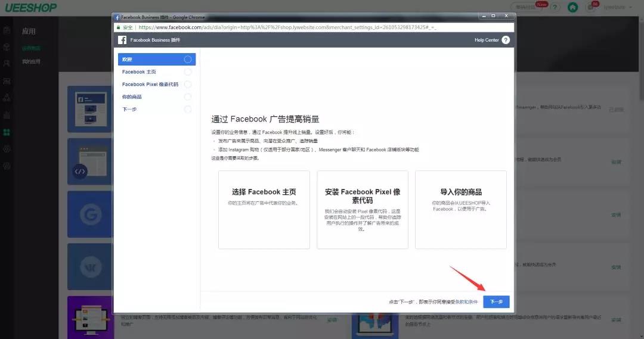The height and width of the screenshot is (339, 644).
Task: Click the 应用 heading in UEESHOP sidebar
Action: 29,31
